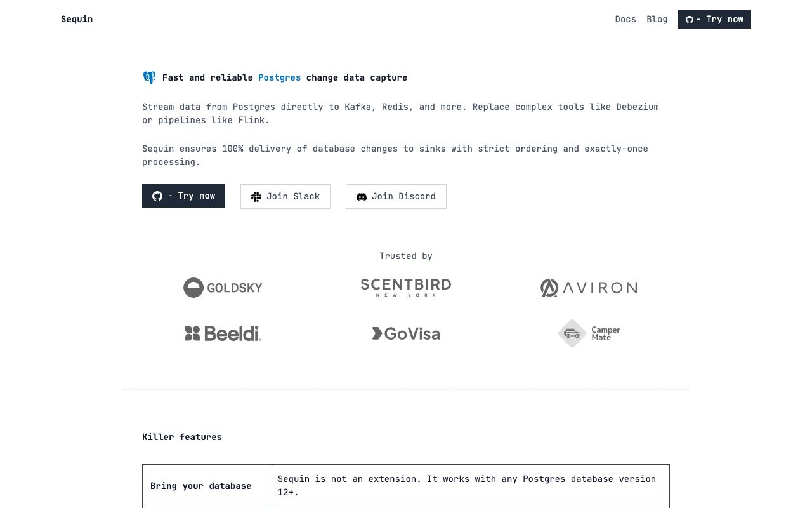Click the GitHub icon in header Try now
The width and height of the screenshot is (812, 508).
pos(690,20)
